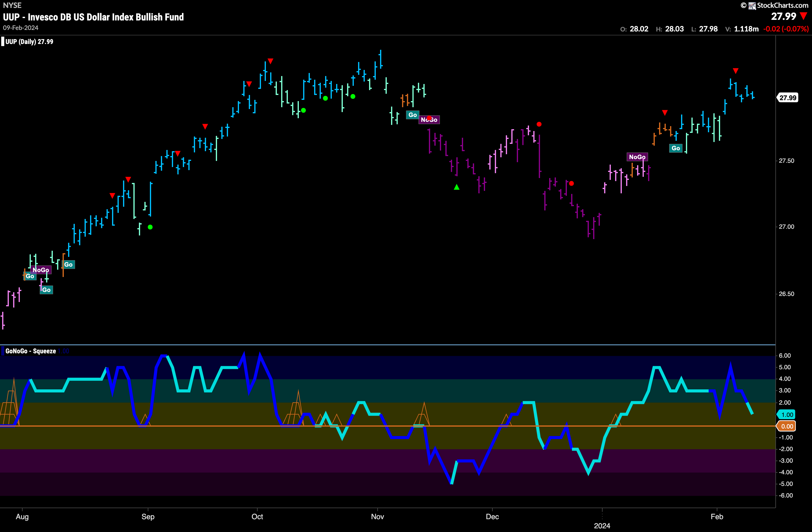Click the Go label in late January

coord(676,148)
